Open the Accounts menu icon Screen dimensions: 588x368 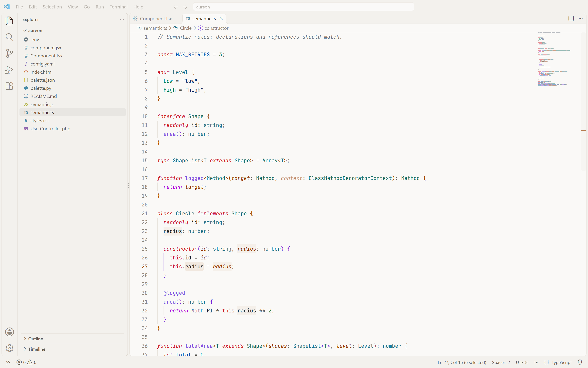point(10,332)
